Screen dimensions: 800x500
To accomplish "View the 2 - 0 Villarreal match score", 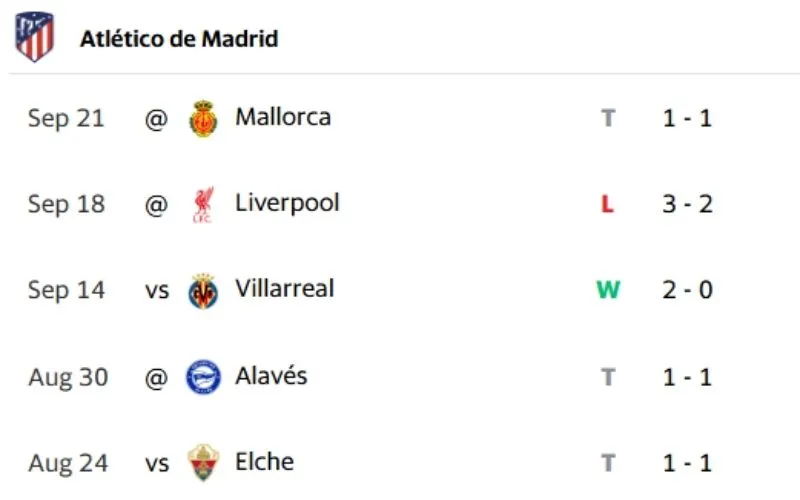I will click(686, 291).
